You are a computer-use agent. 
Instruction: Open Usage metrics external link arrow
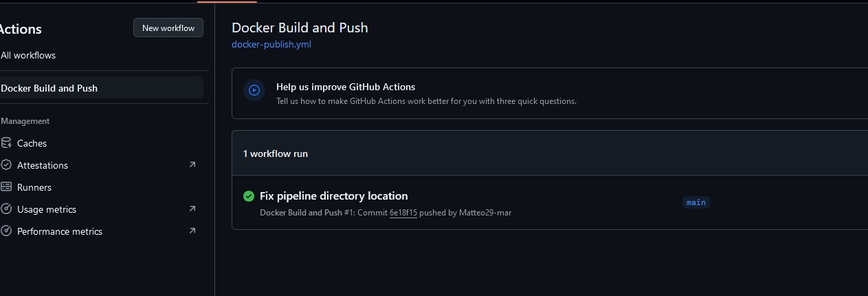(192, 209)
